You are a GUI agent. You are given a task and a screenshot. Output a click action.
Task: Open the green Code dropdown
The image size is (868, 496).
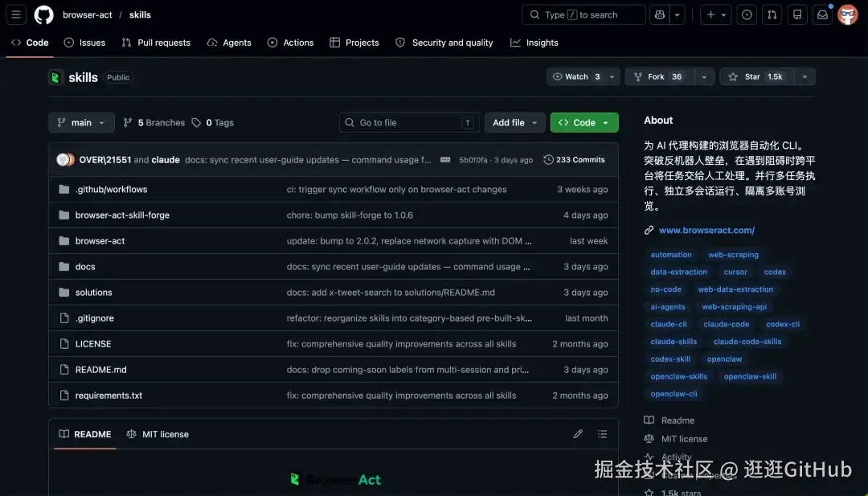584,122
